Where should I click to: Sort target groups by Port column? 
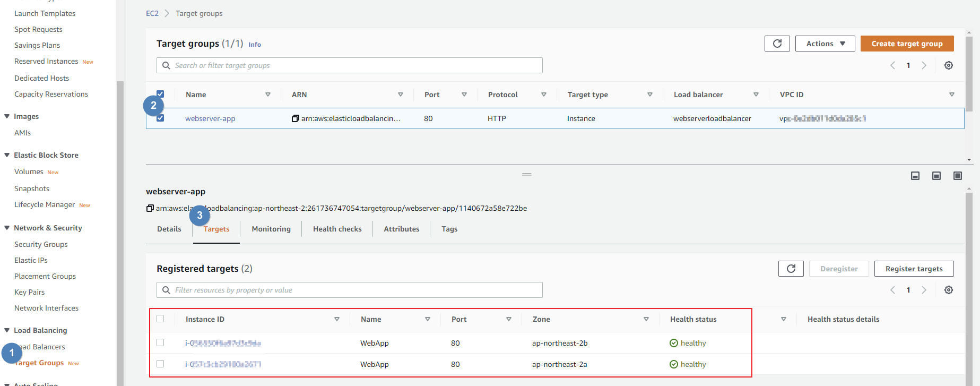tap(464, 95)
